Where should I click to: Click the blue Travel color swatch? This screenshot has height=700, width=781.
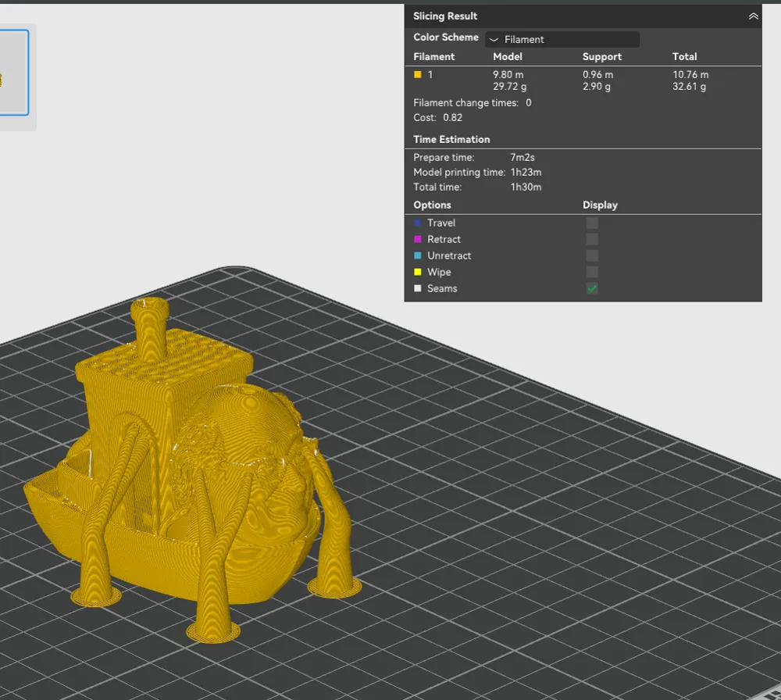pyautogui.click(x=417, y=223)
